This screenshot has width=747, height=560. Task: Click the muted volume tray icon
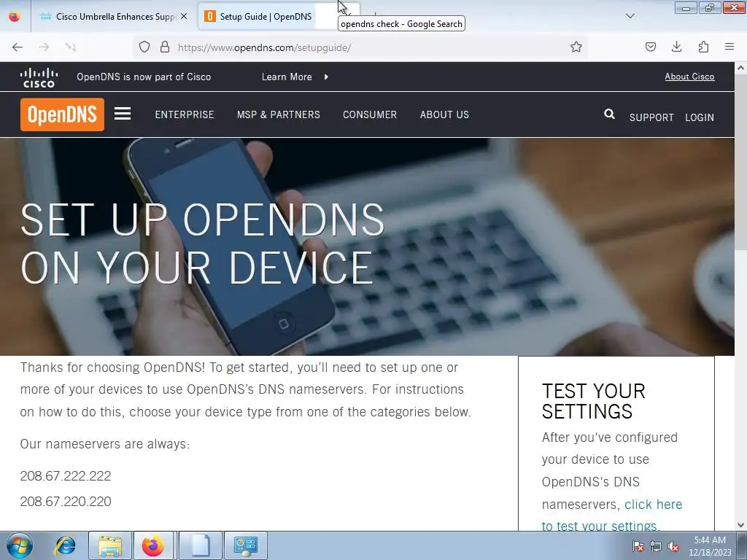(673, 547)
